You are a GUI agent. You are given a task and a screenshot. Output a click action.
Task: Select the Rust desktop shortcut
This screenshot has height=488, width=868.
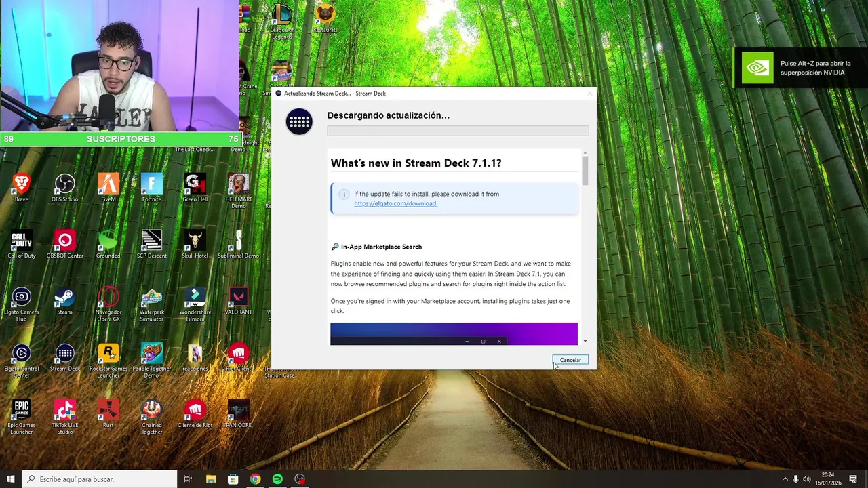[108, 413]
